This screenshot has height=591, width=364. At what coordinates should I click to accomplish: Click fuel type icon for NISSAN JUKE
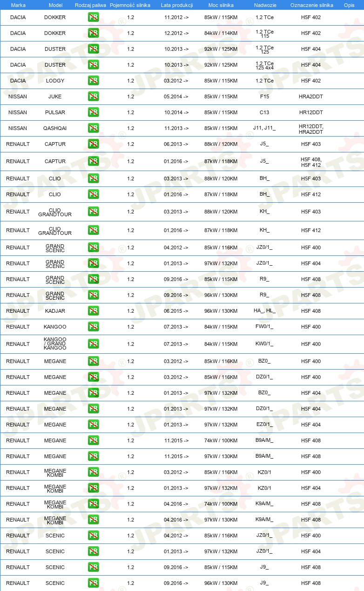93,96
